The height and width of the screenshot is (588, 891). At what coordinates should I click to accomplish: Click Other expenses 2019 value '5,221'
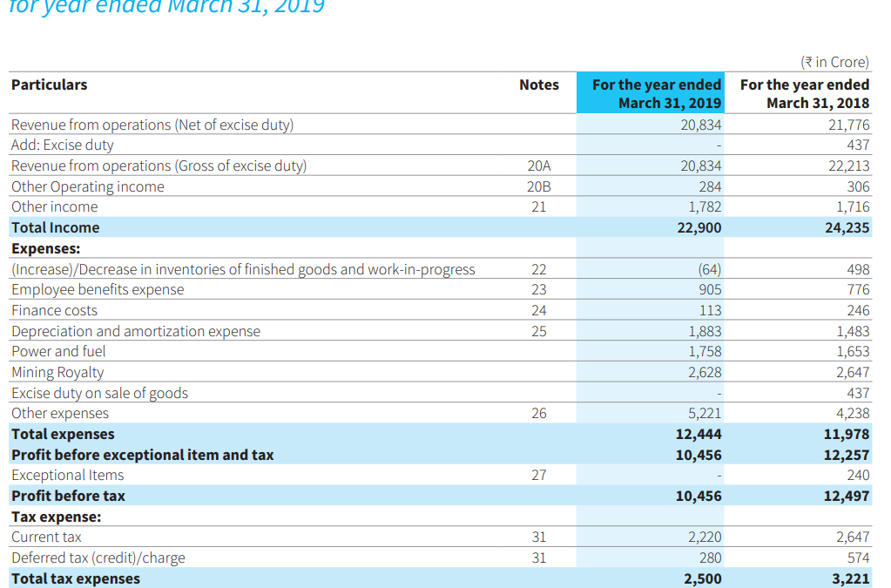coord(705,413)
